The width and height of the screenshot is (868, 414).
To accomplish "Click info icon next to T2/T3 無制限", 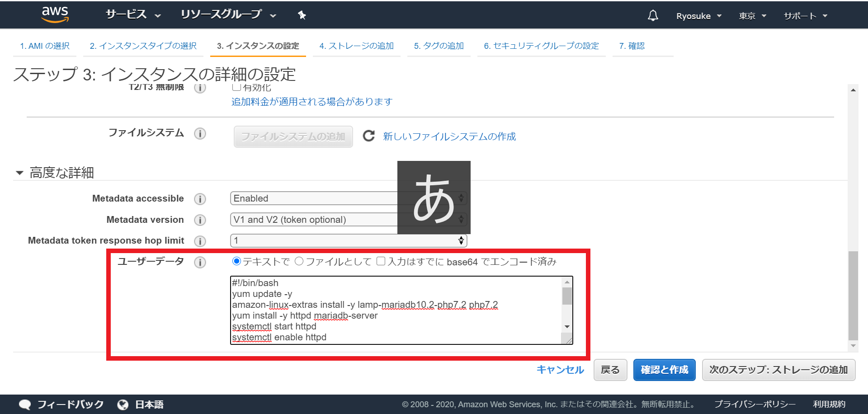I will [200, 88].
